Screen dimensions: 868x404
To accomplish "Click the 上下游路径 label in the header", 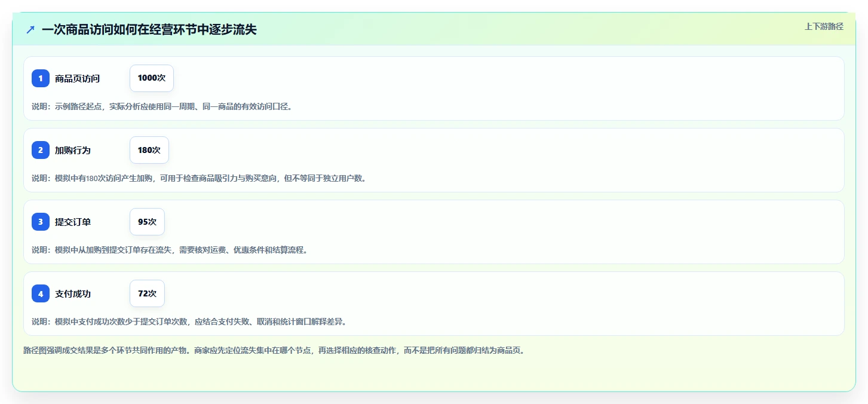I will (824, 26).
